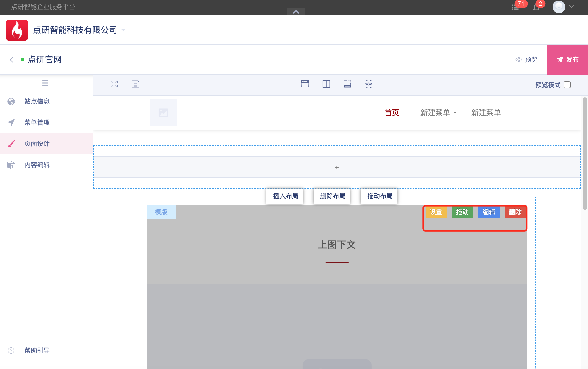588x369 pixels.
Task: Click the 首页 navigation item
Action: pyautogui.click(x=392, y=113)
